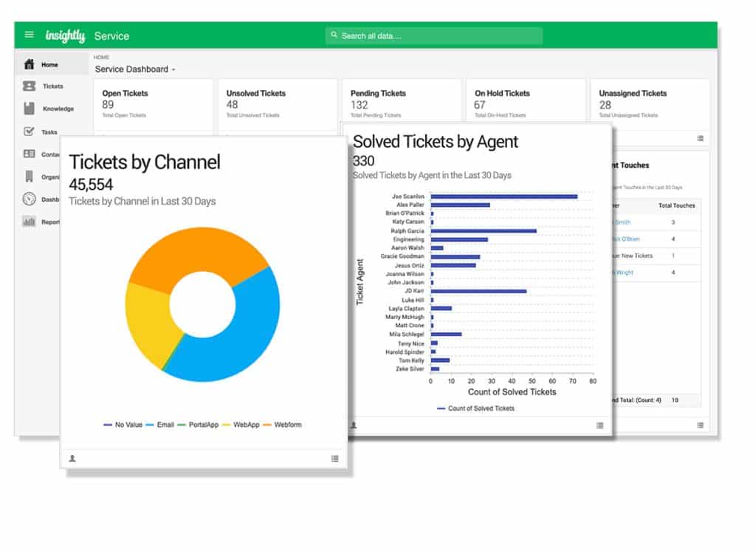Open the Dashboards gauge icon
The width and height of the screenshot is (756, 551).
30,199
